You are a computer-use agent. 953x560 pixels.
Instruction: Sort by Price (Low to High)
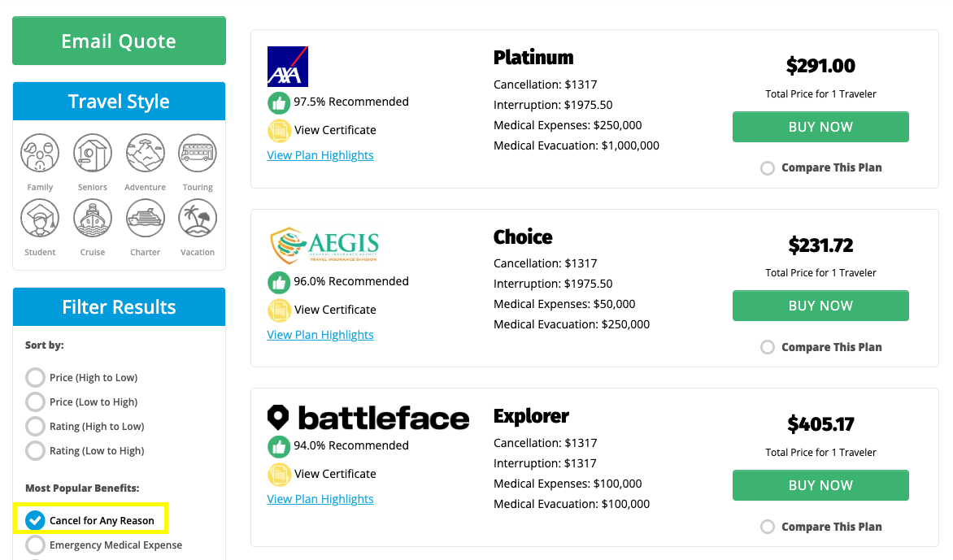(35, 402)
